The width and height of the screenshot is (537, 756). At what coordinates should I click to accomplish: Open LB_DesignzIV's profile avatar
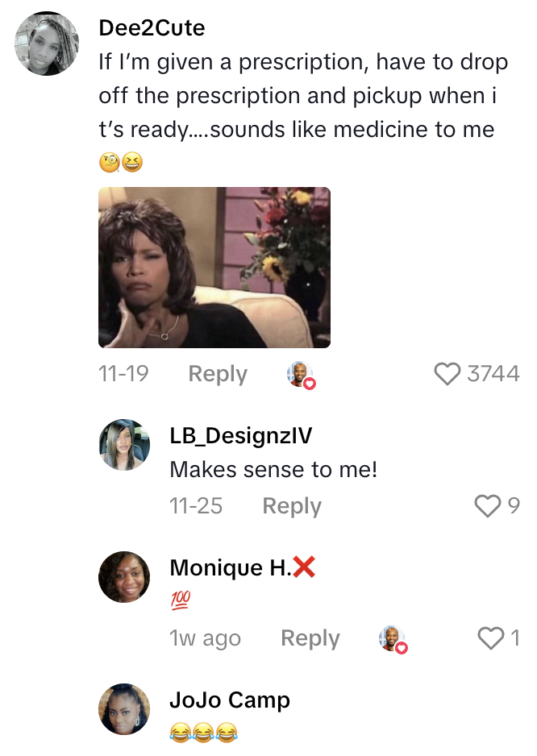(124, 445)
